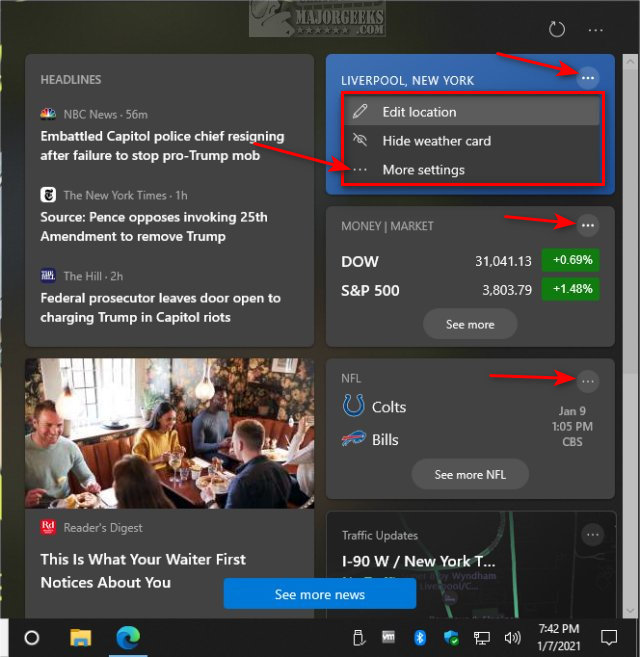Viewport: 640px width, 657px height.
Task: Open the weather card three-dot menu
Action: coord(588,78)
